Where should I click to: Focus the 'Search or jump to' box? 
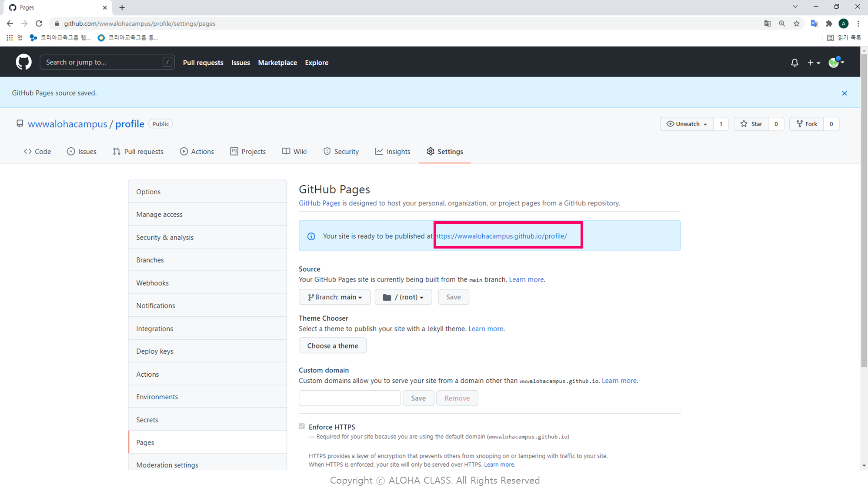(107, 62)
